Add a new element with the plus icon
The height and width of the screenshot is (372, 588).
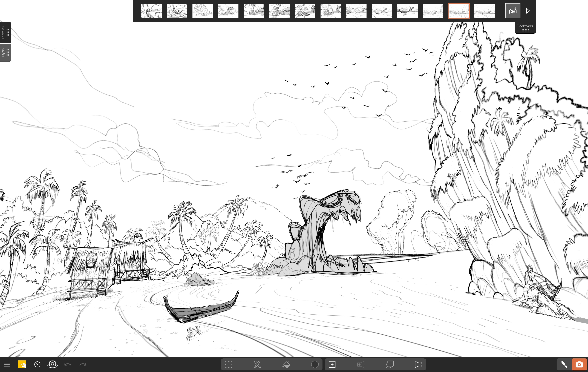point(332,364)
